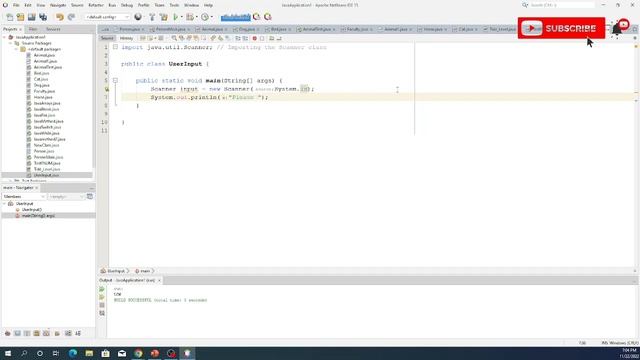Open File Explorer from the taskbar
Screen dimensions: 640x360
click(x=89, y=353)
